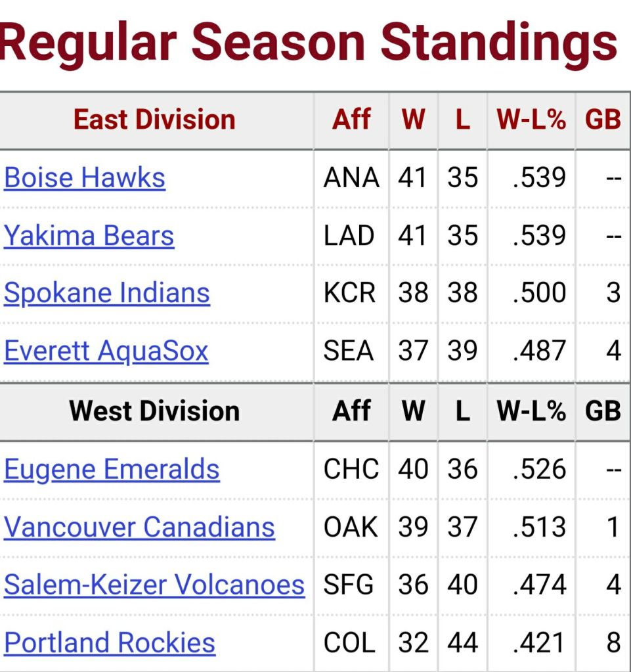Click the East Division W-L% column header

531,120
